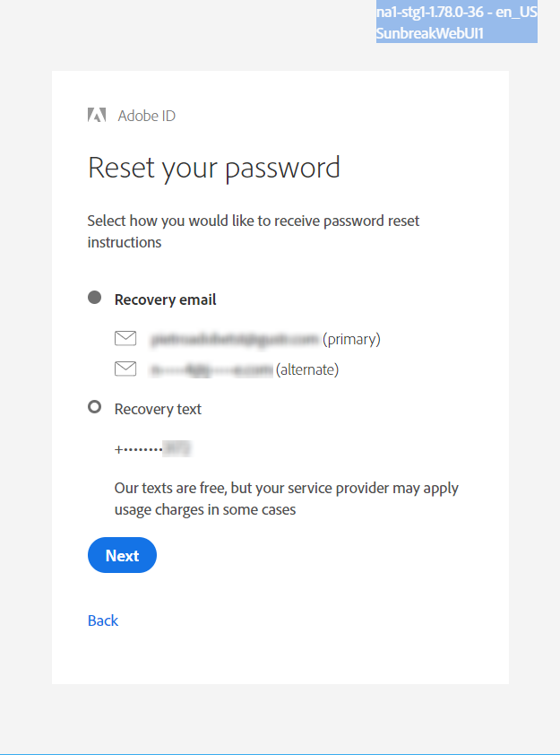This screenshot has height=755, width=560.
Task: Click the "(alternate)" label text
Action: coord(307,369)
